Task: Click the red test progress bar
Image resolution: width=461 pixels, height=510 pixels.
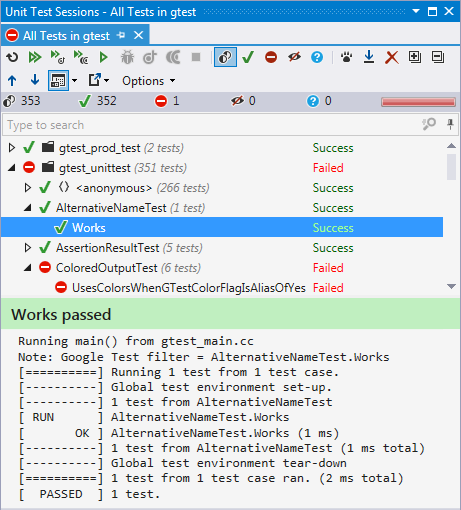Action: pyautogui.click(x=418, y=102)
